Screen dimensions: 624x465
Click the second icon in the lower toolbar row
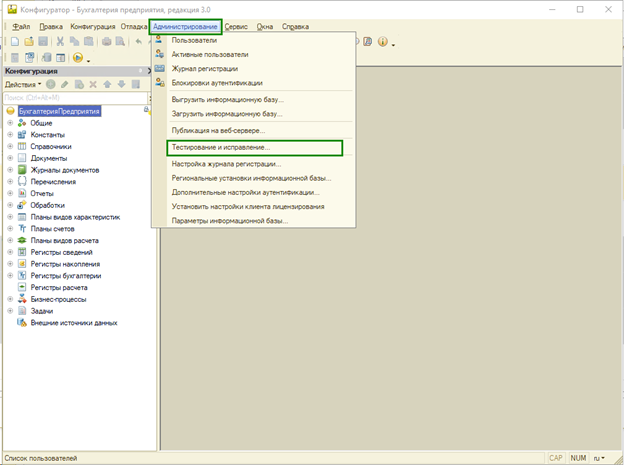click(29, 58)
